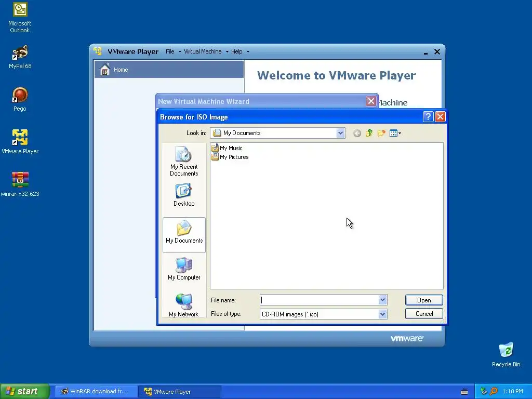
Task: Open the Virtual Machine menu
Action: pyautogui.click(x=206, y=51)
